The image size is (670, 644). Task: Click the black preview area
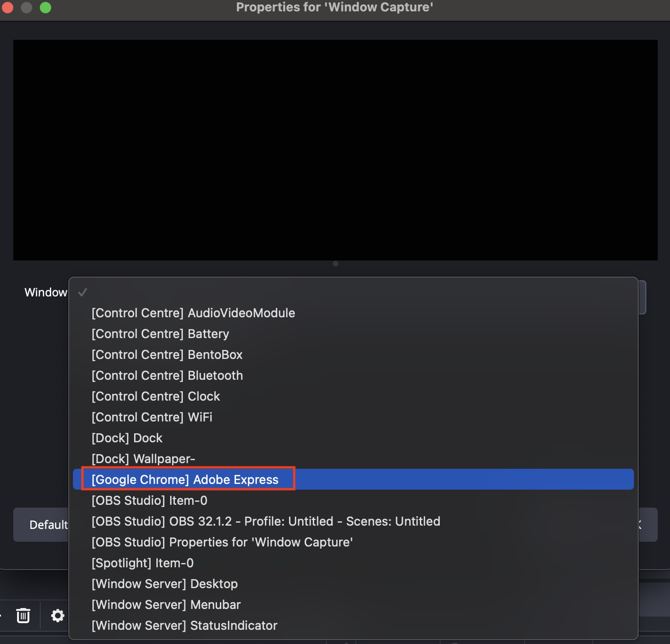[x=335, y=150]
